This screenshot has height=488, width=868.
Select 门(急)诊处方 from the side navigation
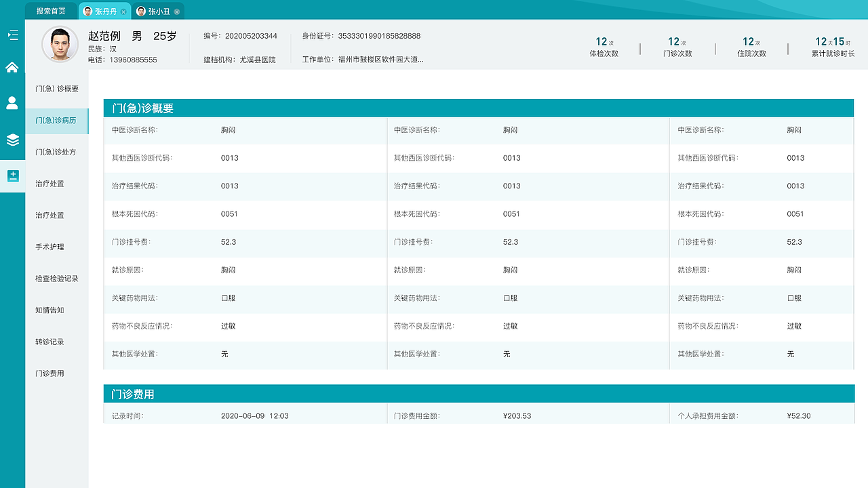click(x=57, y=152)
